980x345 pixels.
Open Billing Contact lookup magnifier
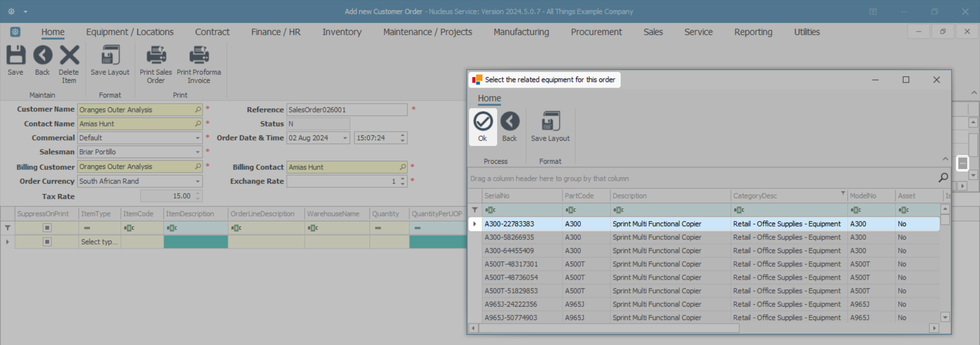[x=403, y=167]
